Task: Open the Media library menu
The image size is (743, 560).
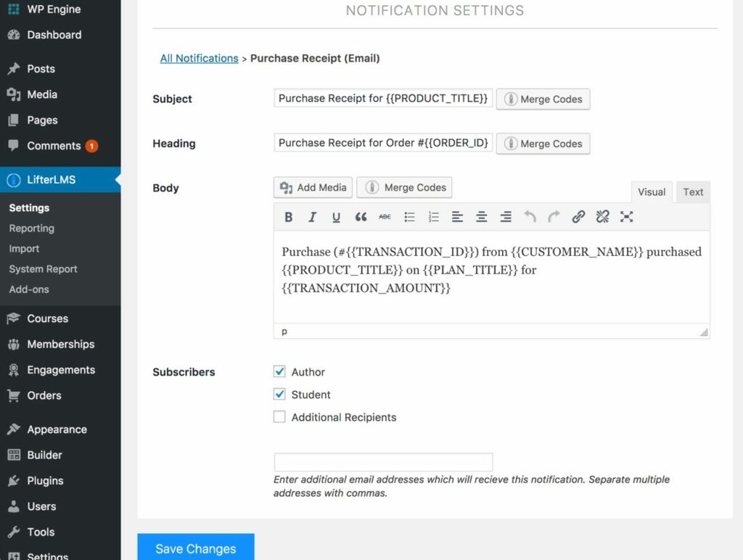Action: coord(60,94)
